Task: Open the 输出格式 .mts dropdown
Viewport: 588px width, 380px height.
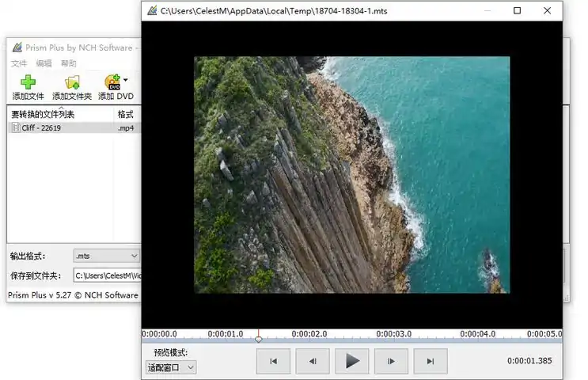Action: pyautogui.click(x=107, y=256)
